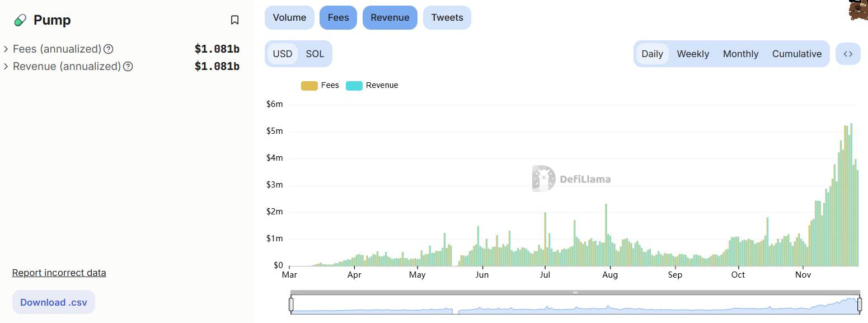Click the $1.081b value in Fees row
Viewport: 868px width, 323px height.
point(217,49)
